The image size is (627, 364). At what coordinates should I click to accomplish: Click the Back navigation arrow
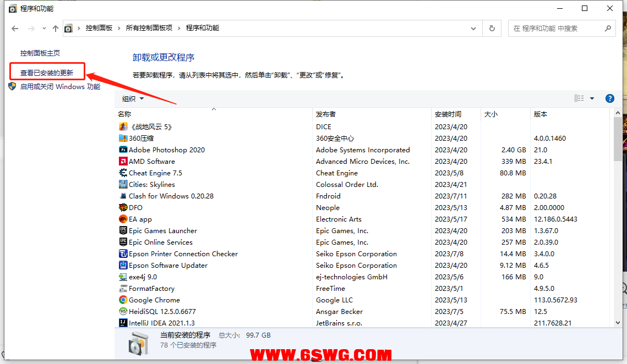(x=15, y=29)
